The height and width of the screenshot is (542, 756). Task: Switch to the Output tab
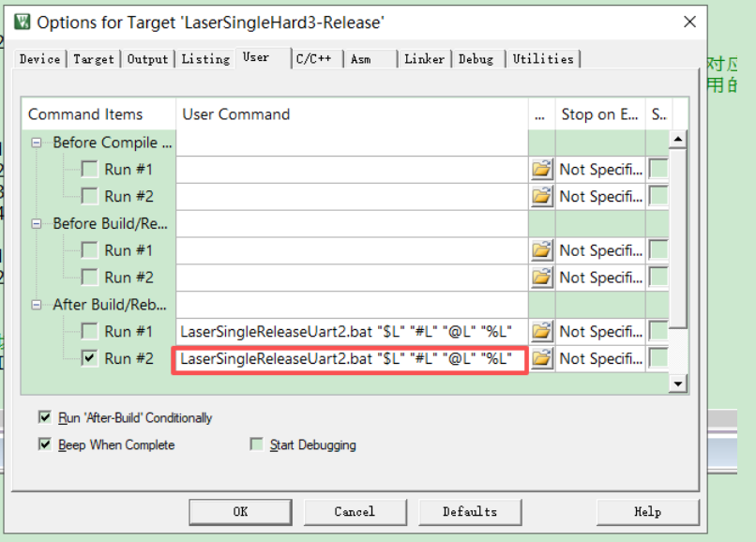pos(147,59)
